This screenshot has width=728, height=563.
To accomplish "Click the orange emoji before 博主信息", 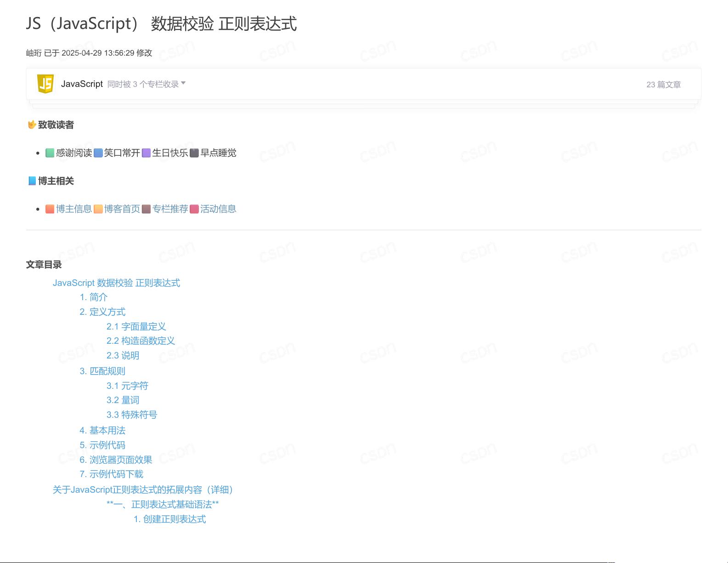I will coord(50,209).
